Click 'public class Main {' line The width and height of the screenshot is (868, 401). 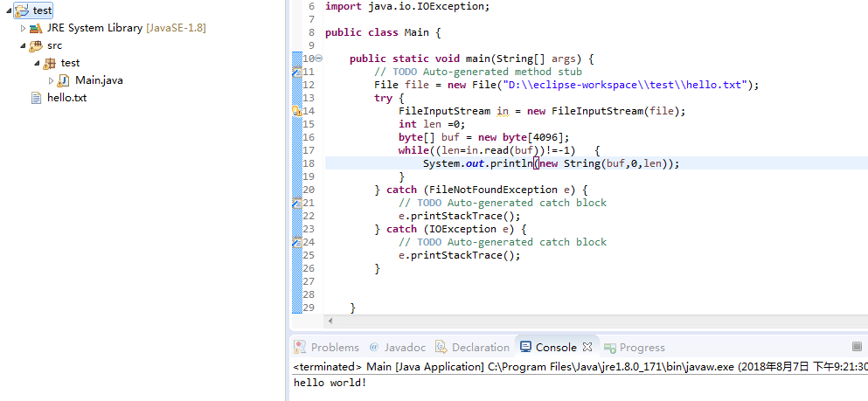pyautogui.click(x=383, y=32)
